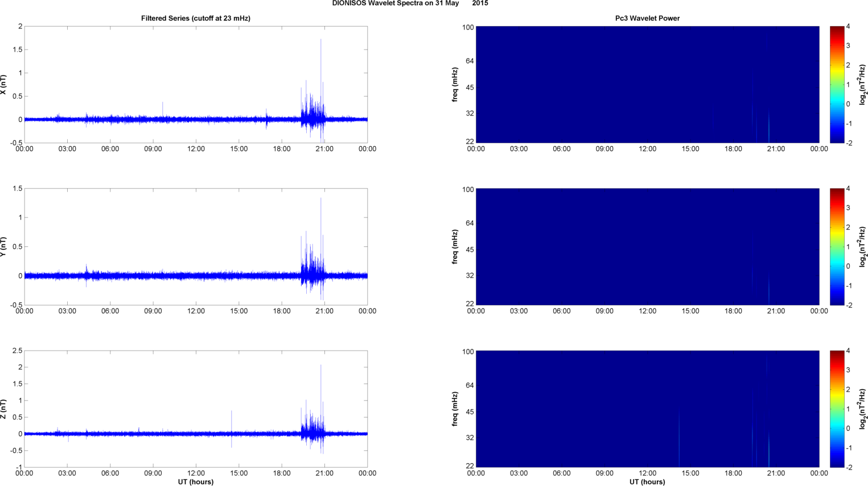868x486 pixels.
Task: Click the middle spectrogram's color scale bar
Action: [x=837, y=246]
